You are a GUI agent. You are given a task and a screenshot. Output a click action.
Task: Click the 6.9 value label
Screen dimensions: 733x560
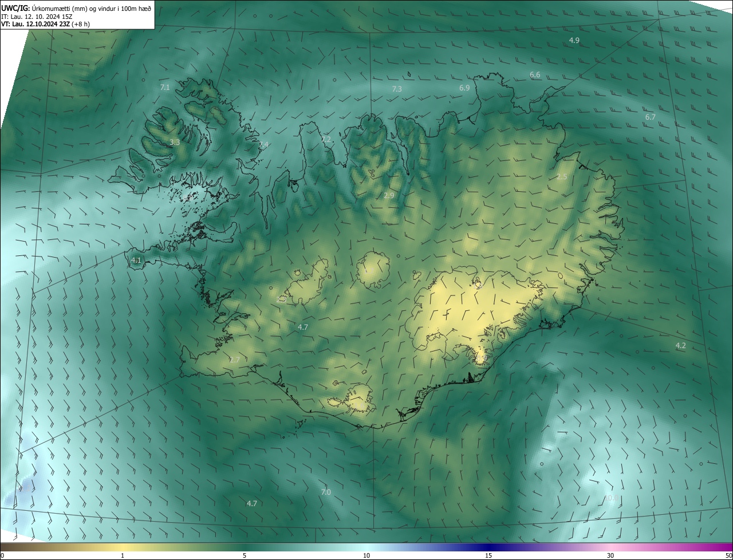pyautogui.click(x=464, y=88)
